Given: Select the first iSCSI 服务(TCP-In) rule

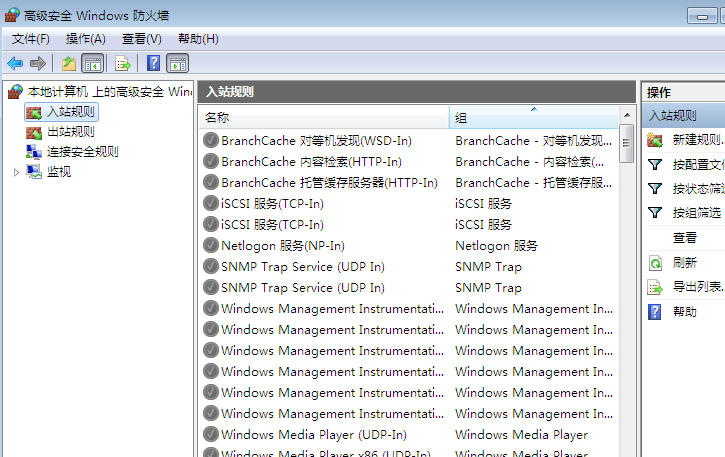Looking at the screenshot, I should 272,204.
